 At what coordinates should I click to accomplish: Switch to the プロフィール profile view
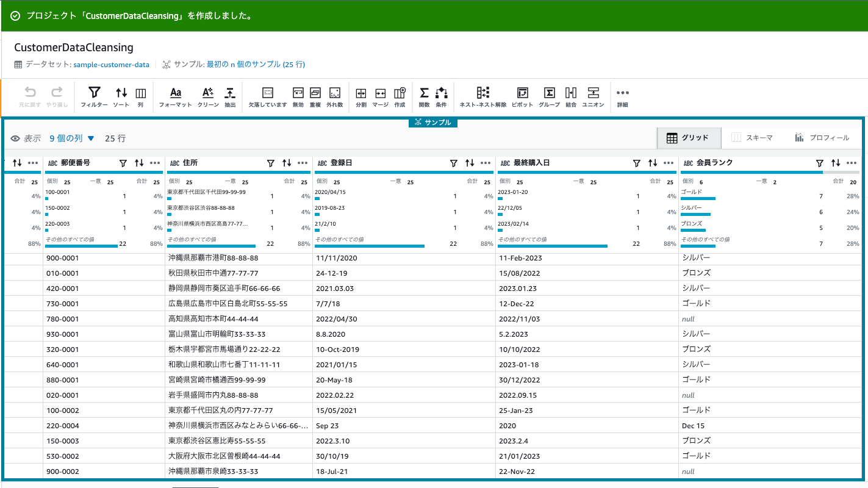(822, 138)
